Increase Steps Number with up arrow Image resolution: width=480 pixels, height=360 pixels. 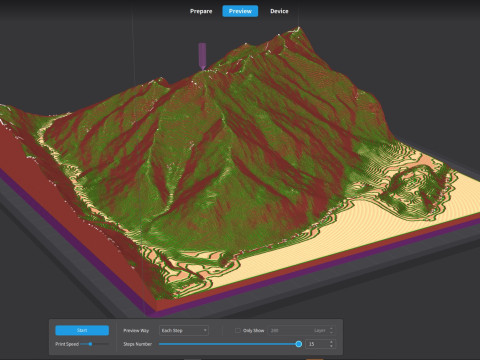click(331, 342)
